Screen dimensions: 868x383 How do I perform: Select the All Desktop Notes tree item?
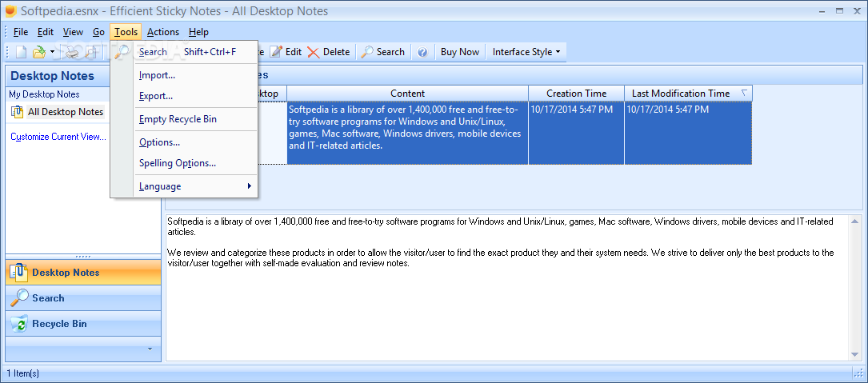point(58,113)
